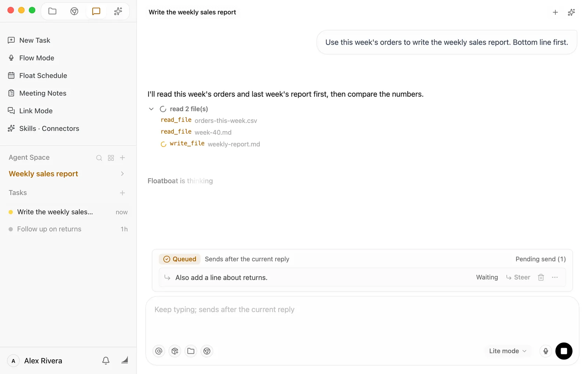Screen dimensions: 588x374
Task: Click the Pending send (1) label
Action: pyautogui.click(x=541, y=259)
